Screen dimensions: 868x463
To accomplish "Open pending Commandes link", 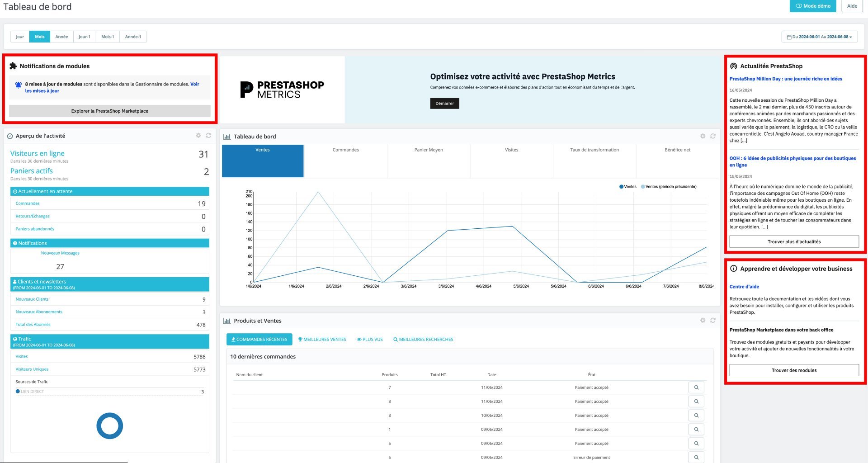I will (x=28, y=203).
